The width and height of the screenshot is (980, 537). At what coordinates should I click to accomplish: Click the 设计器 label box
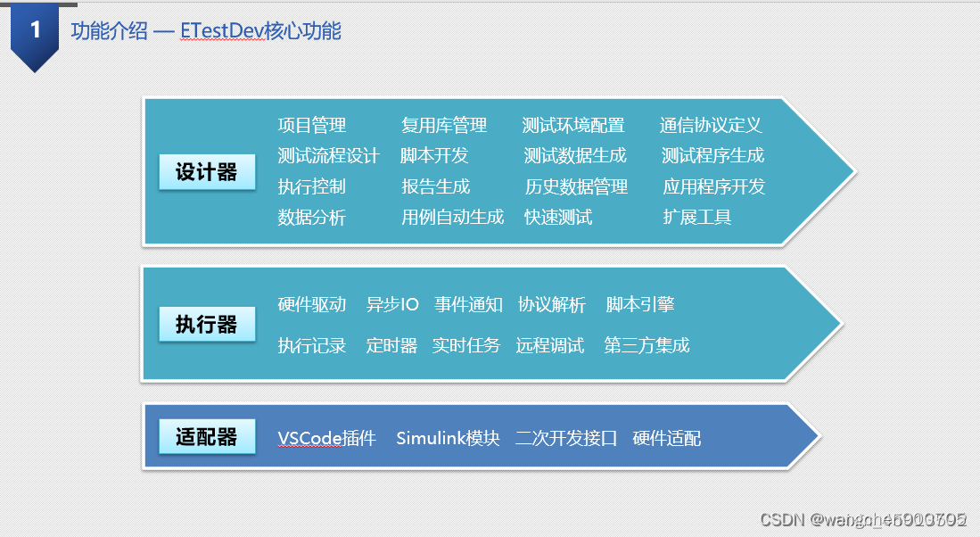tap(207, 171)
